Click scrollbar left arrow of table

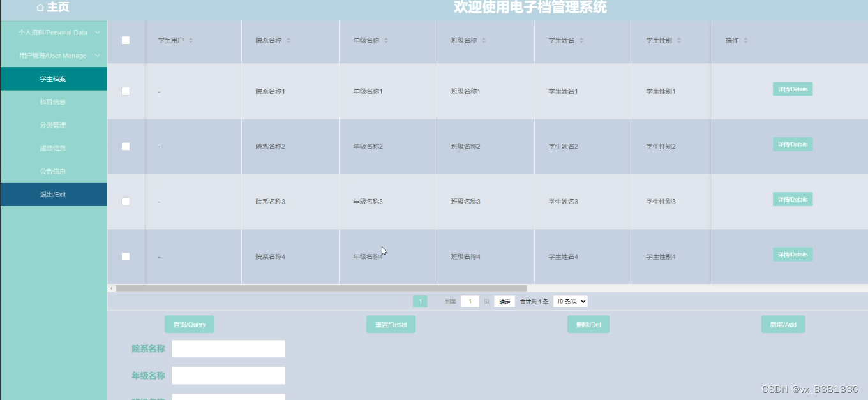point(112,288)
